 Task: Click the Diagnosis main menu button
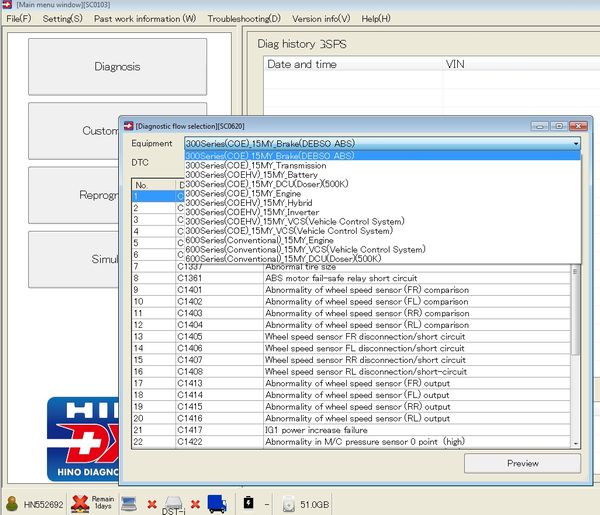coord(117,67)
